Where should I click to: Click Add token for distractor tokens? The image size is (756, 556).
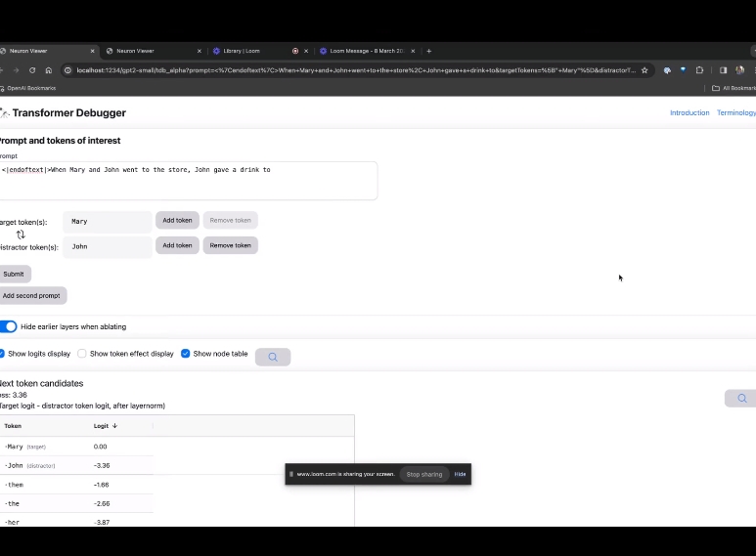tap(177, 245)
